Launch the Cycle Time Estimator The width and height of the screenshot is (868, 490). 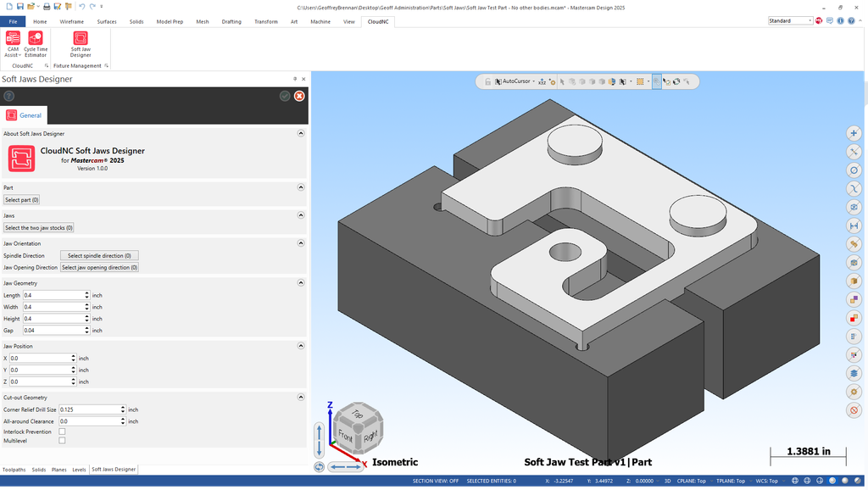pos(36,44)
